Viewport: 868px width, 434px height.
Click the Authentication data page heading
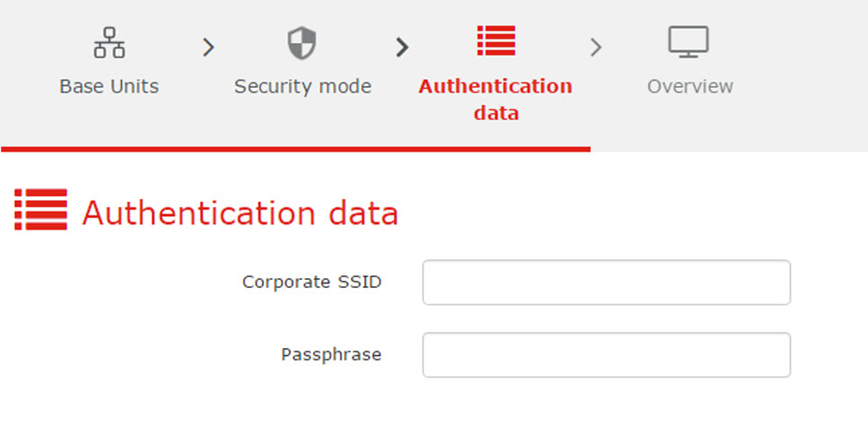[241, 213]
